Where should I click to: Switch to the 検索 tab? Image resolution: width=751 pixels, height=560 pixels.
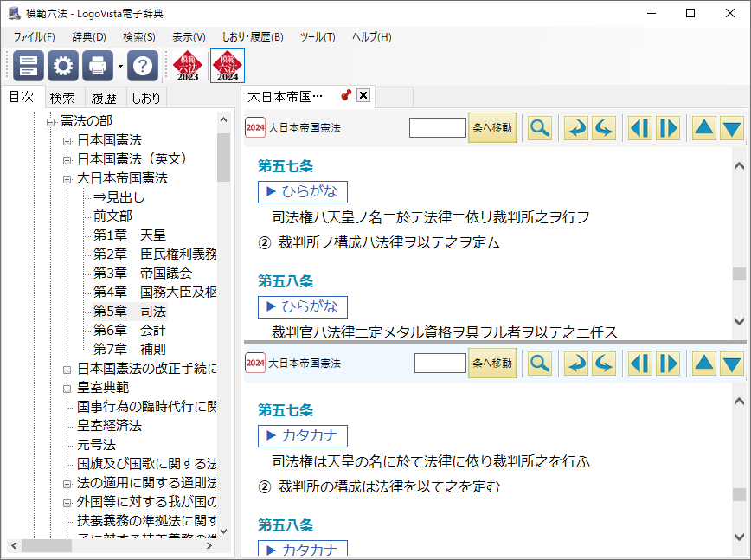click(x=63, y=98)
